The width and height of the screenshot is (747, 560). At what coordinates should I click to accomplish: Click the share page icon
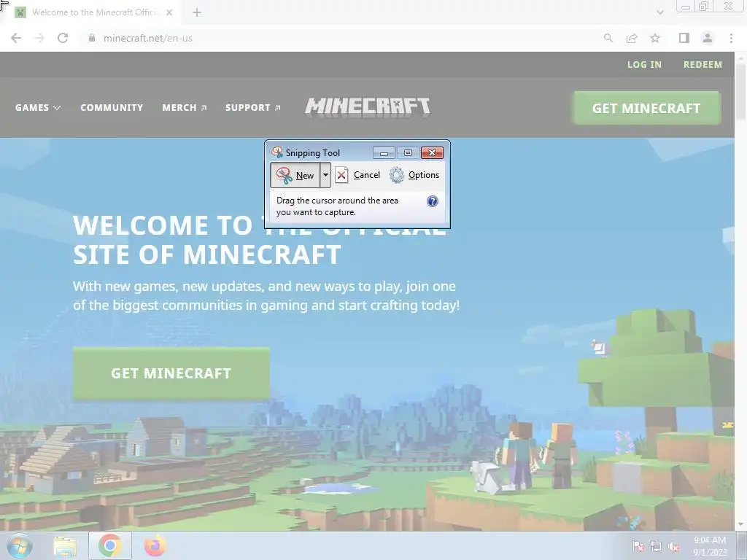tap(632, 38)
